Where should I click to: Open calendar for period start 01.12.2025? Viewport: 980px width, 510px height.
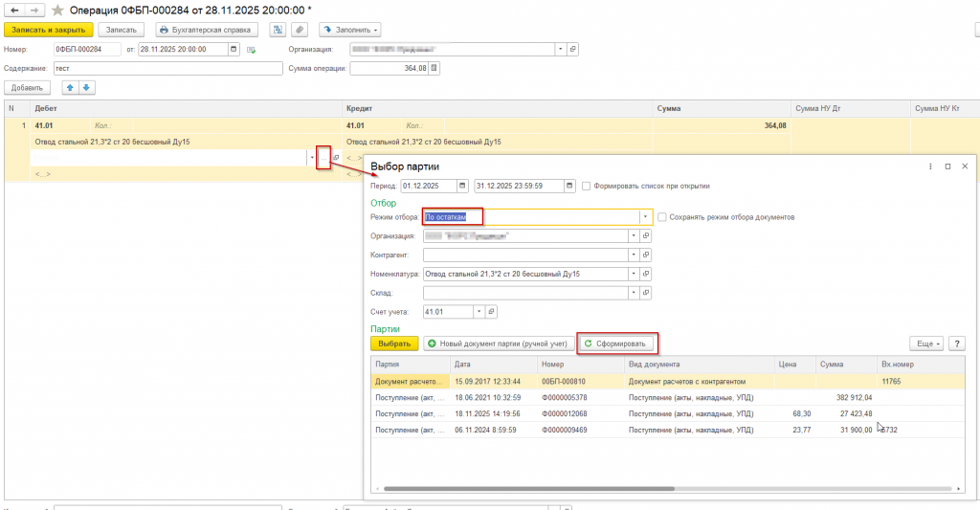tap(462, 186)
